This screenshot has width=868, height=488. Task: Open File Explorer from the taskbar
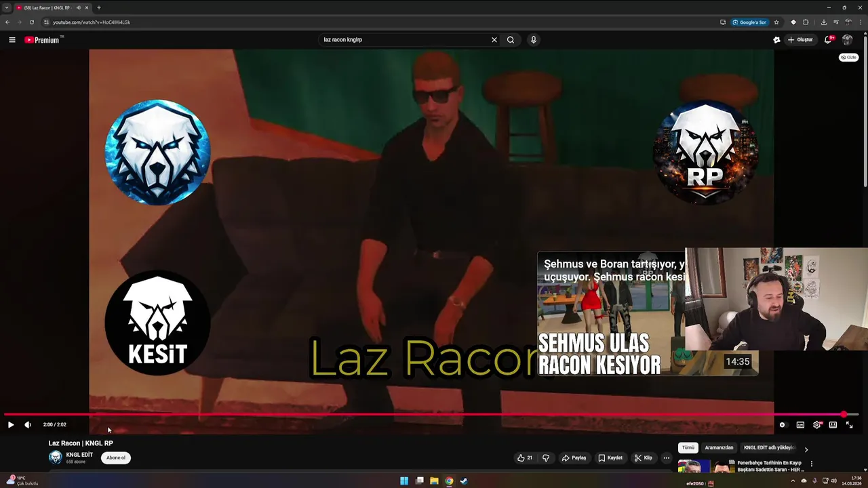point(434,481)
